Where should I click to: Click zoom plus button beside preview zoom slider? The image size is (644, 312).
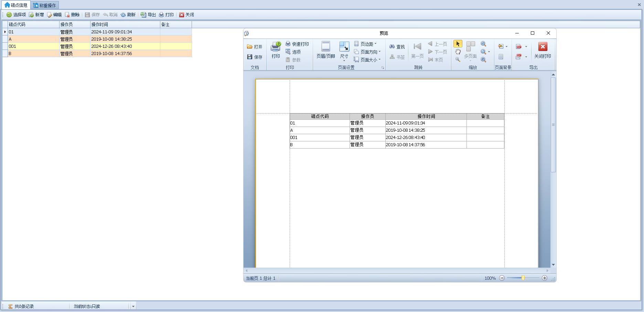click(544, 278)
